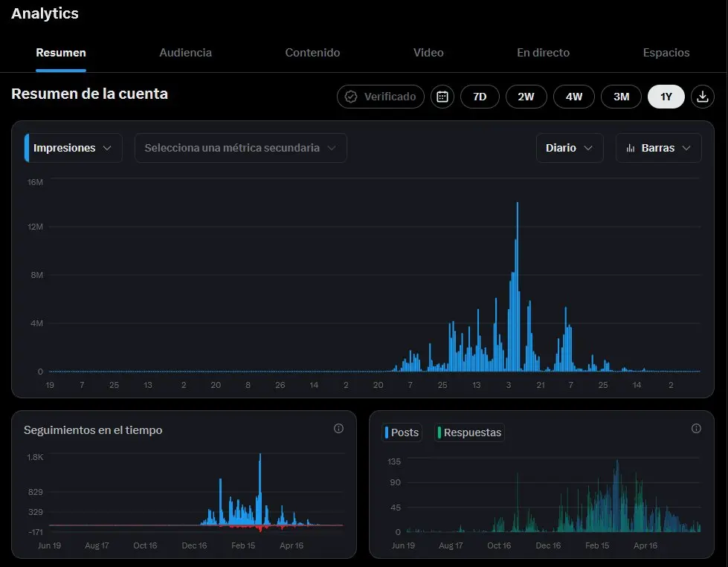This screenshot has height=567, width=728.
Task: Click the bar chart icon beside Barras
Action: pyautogui.click(x=631, y=148)
